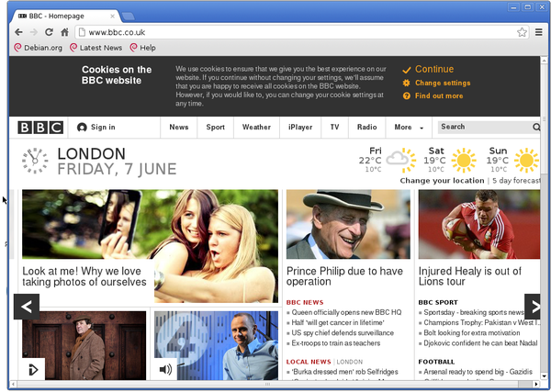Viewport: 551px width, 392px height.
Task: Click the search magnifier icon
Action: click(536, 128)
